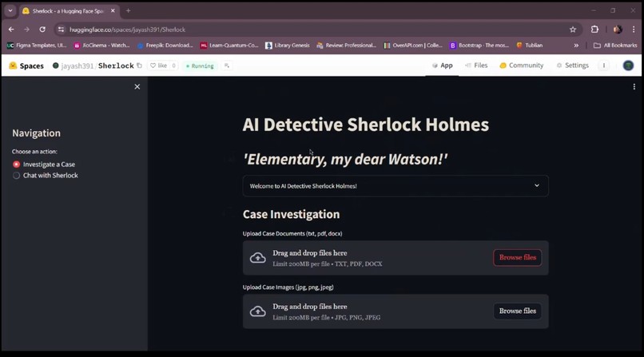Open the JioCinema bookmark
The height and width of the screenshot is (357, 644).
pyautogui.click(x=101, y=46)
